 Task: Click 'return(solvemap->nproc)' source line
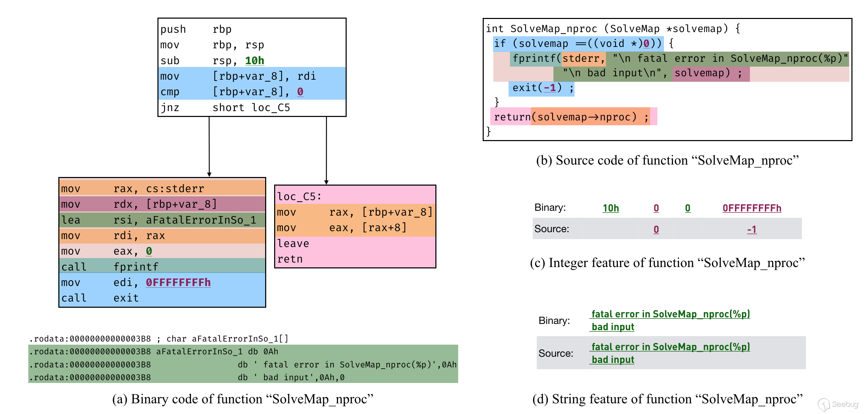pyautogui.click(x=571, y=117)
